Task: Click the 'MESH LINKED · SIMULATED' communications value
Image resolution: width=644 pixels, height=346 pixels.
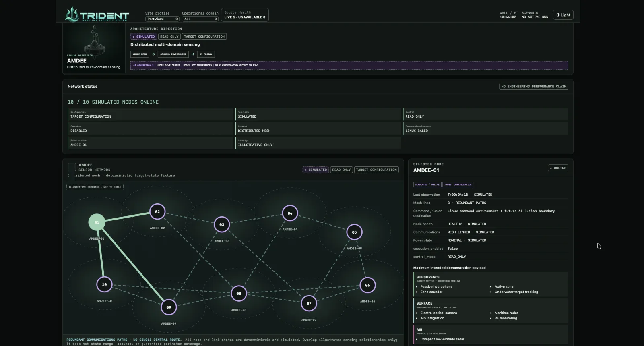Action: tap(471, 232)
